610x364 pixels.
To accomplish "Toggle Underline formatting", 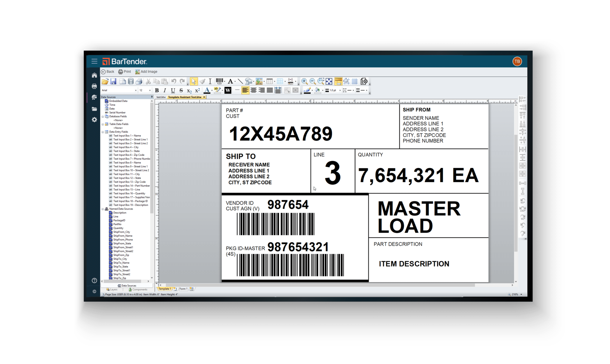I will coord(173,90).
